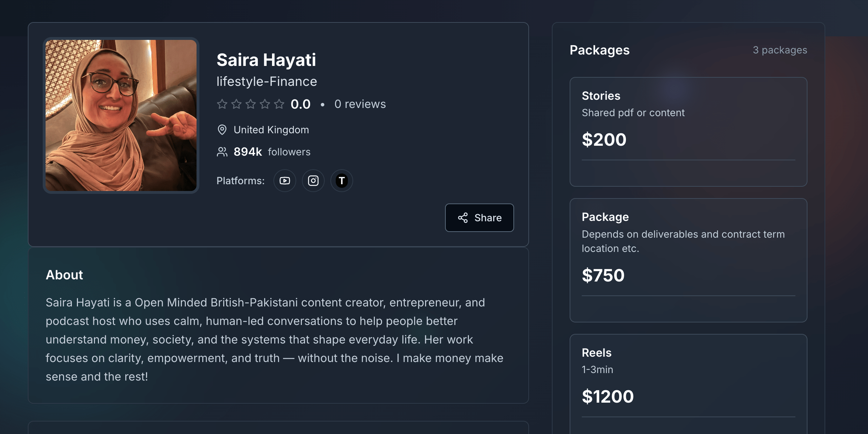The image size is (868, 434).
Task: Select the Stories package title
Action: 601,96
